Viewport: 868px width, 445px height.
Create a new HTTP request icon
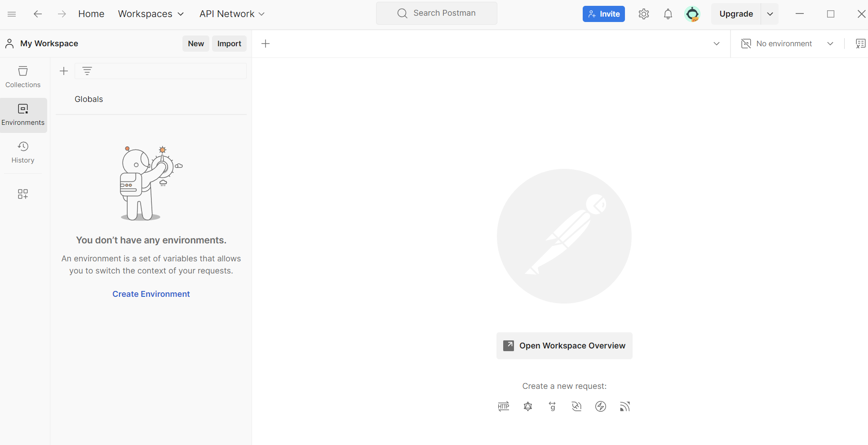click(504, 406)
